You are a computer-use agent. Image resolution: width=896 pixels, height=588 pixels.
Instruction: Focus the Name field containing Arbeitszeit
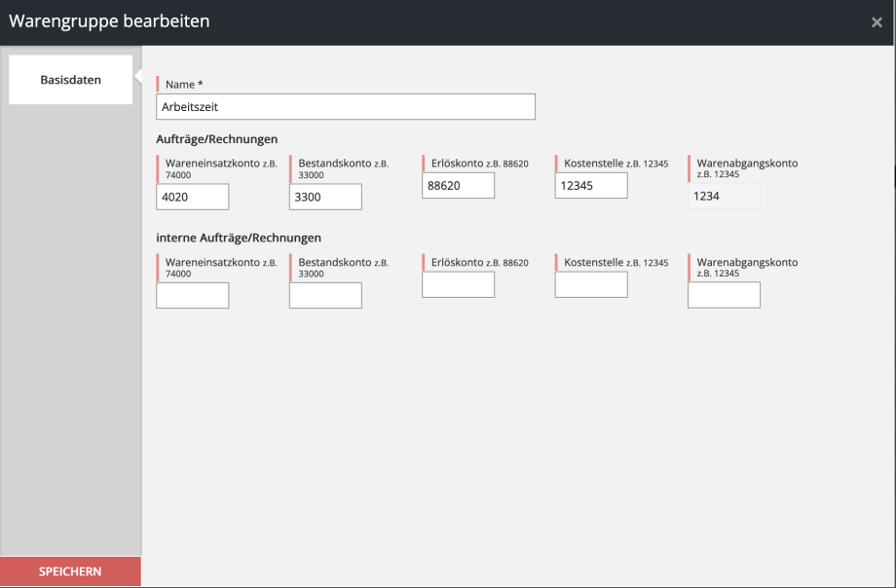point(346,106)
